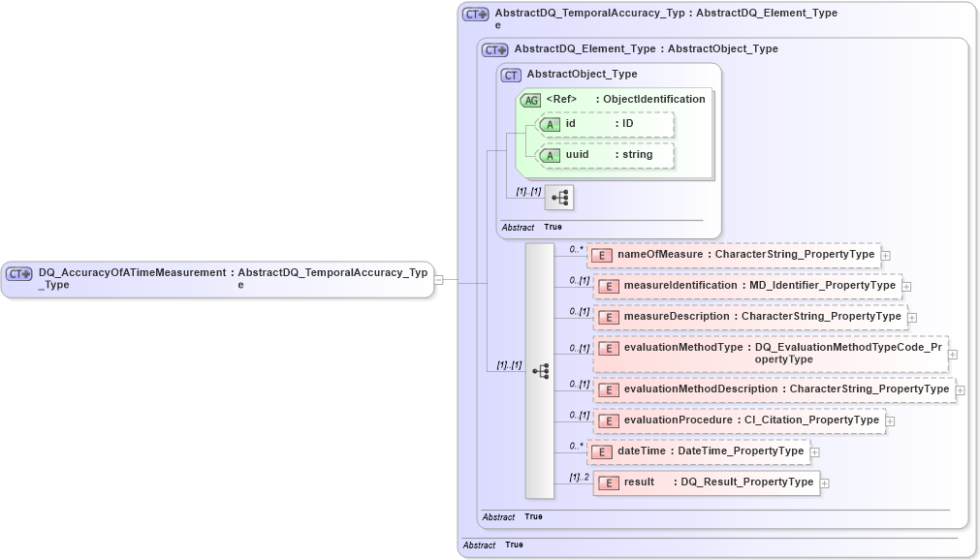Expand DQ_AccuracyOfATimeMeasurement_Type via its side connector
980x560 pixels.
pyautogui.click(x=438, y=281)
